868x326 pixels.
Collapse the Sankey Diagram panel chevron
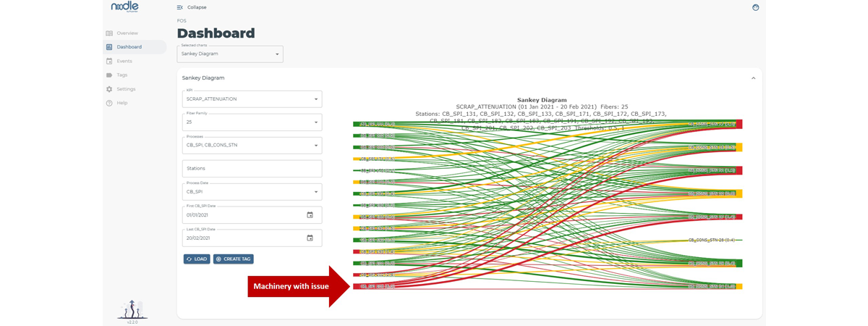[x=753, y=78]
